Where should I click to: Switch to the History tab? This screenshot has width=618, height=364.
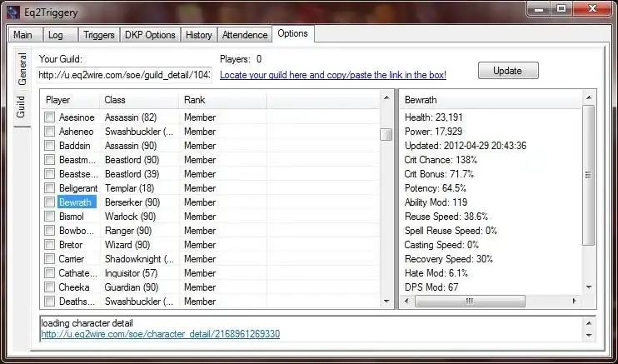(198, 35)
